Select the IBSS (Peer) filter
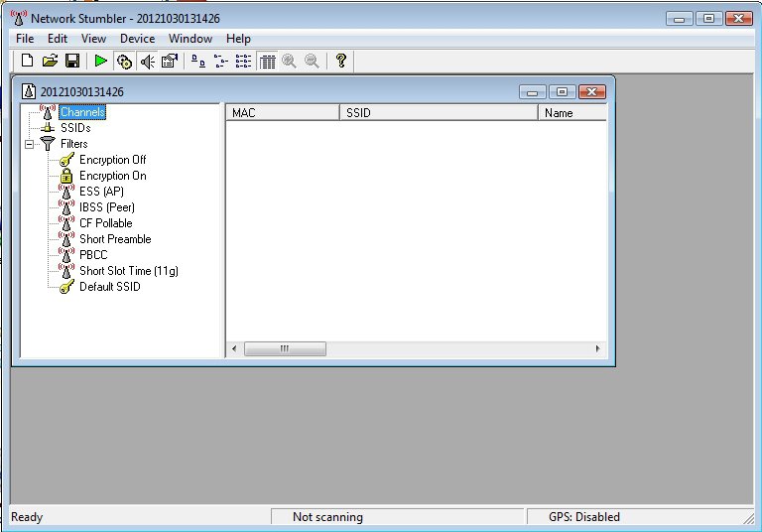The height and width of the screenshot is (532, 762). (107, 207)
